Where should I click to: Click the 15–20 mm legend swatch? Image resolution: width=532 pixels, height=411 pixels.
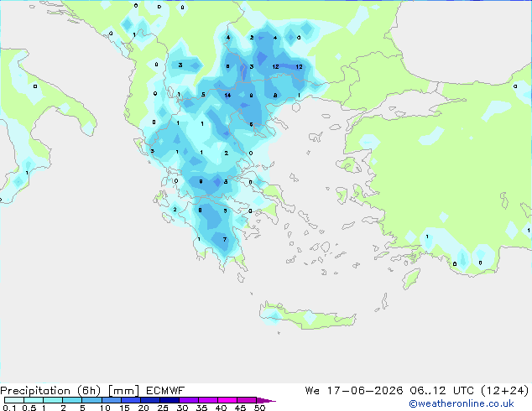[130, 400]
